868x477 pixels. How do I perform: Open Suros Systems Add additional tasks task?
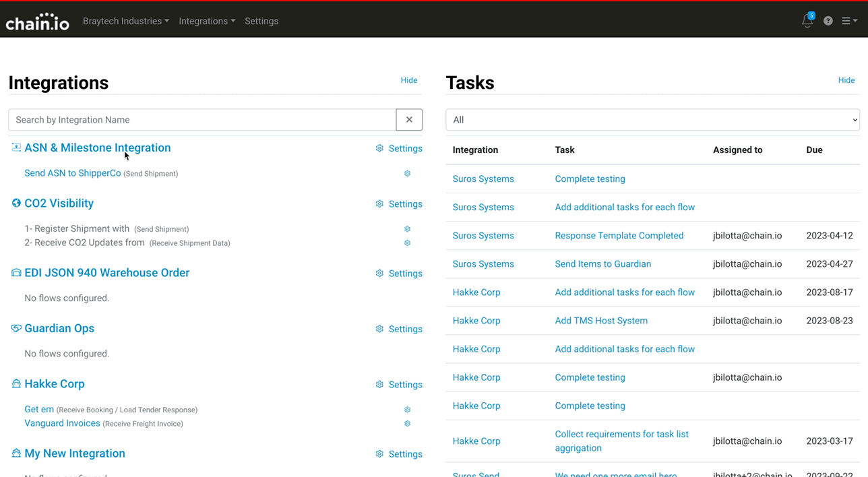tap(625, 207)
